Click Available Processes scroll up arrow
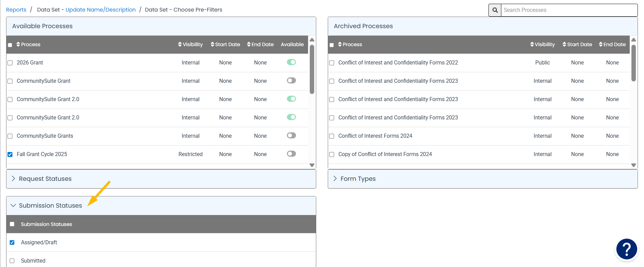This screenshot has width=644, height=267. coord(312,40)
